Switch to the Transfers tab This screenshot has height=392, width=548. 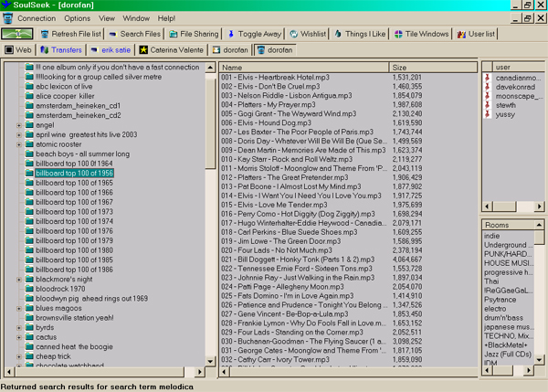click(x=61, y=50)
